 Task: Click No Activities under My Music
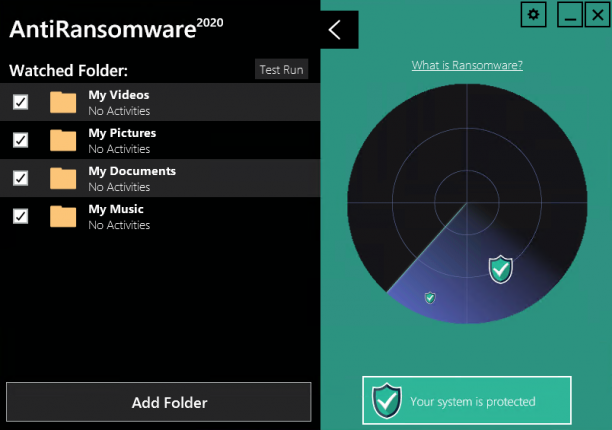tap(119, 225)
